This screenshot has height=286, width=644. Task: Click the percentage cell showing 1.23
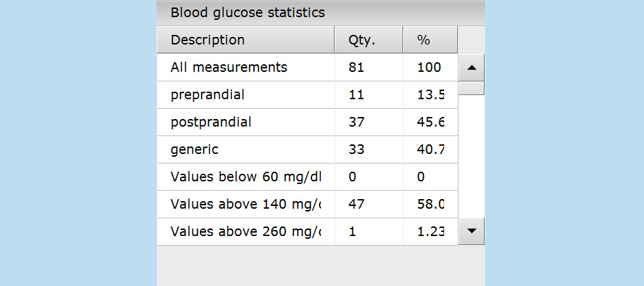click(430, 232)
